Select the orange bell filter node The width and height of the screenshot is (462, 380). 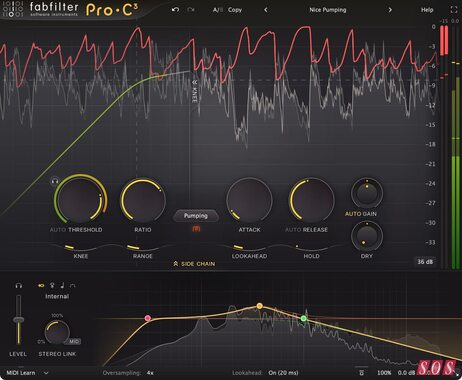coord(260,306)
